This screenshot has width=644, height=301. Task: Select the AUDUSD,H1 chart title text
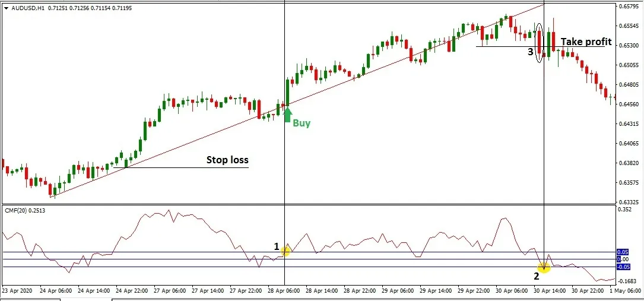(29, 8)
